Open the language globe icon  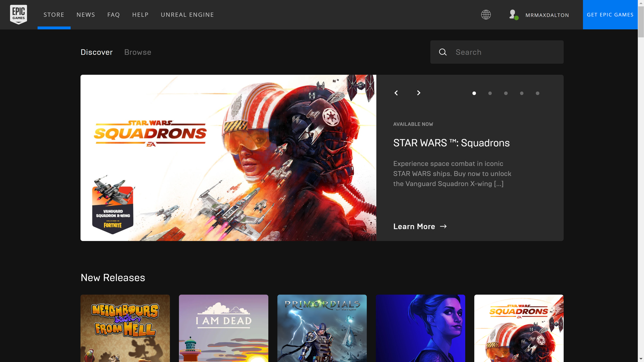click(486, 15)
